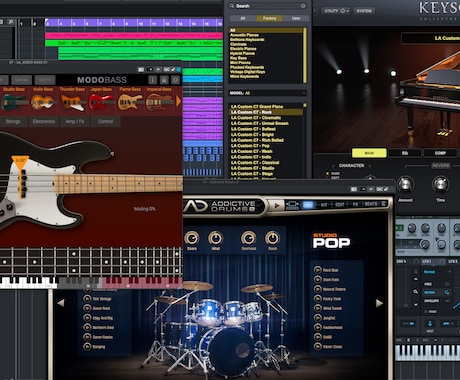460x380 pixels.
Task: Click the info button in MODO BASS header
Action: [x=152, y=80]
